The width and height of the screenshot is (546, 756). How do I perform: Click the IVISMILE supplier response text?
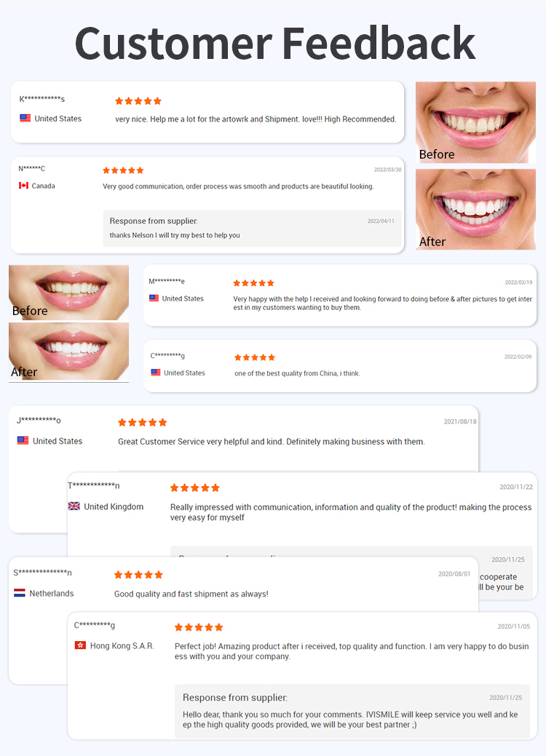pos(350,720)
